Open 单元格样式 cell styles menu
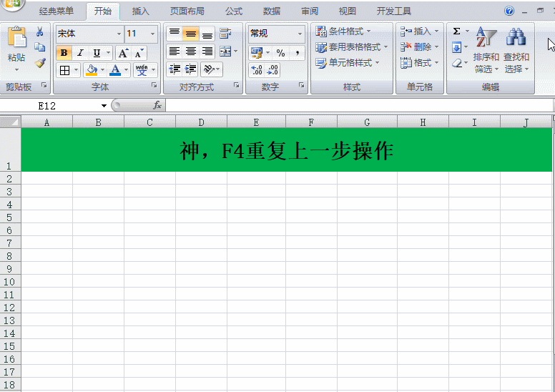The width and height of the screenshot is (555, 392). 347,63
